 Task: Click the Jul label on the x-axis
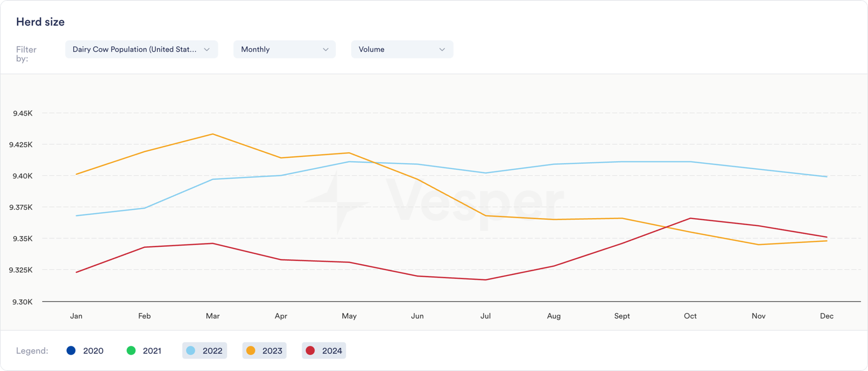tap(486, 316)
